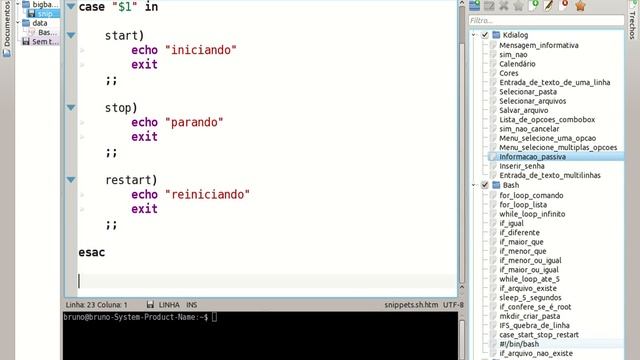Select the while_loop_infinito snippet
Viewport: 640px width, 360px height.
click(532, 214)
